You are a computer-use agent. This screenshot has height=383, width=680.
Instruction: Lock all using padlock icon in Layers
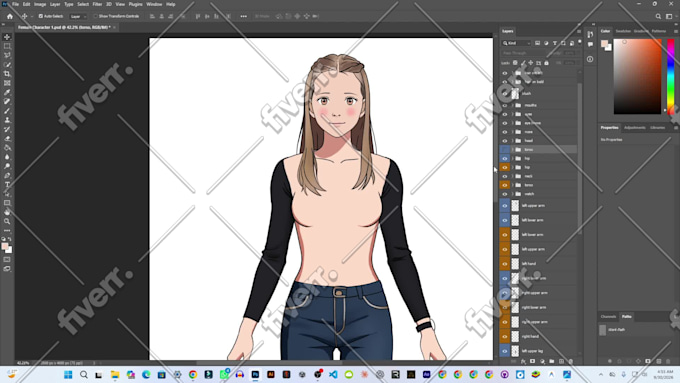coord(546,63)
